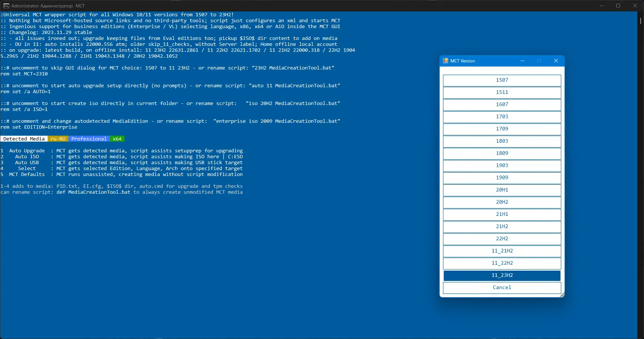
Task: Click the MCT Version dialog title icon
Action: (446, 61)
